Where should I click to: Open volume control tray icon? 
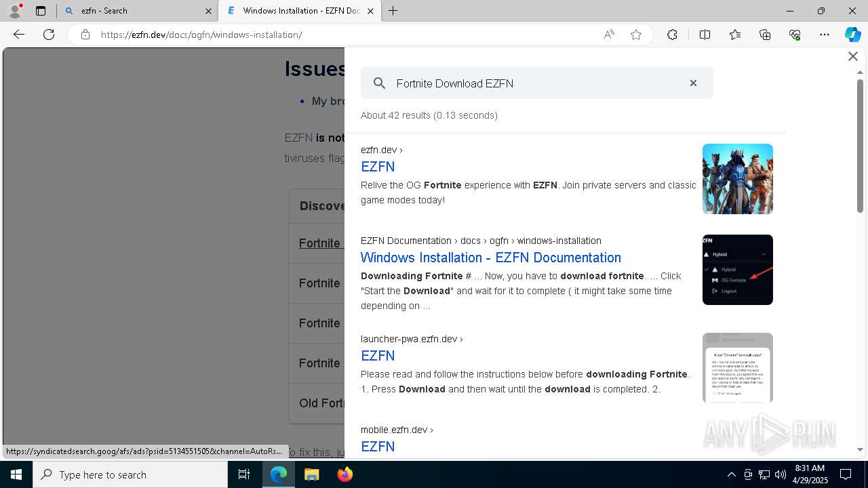[781, 474]
